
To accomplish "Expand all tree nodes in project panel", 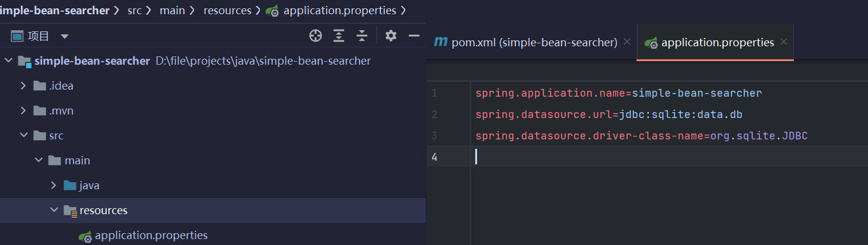I will pos(339,36).
